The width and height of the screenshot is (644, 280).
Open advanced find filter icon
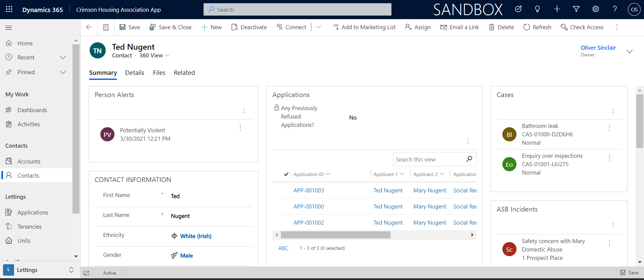pyautogui.click(x=576, y=9)
